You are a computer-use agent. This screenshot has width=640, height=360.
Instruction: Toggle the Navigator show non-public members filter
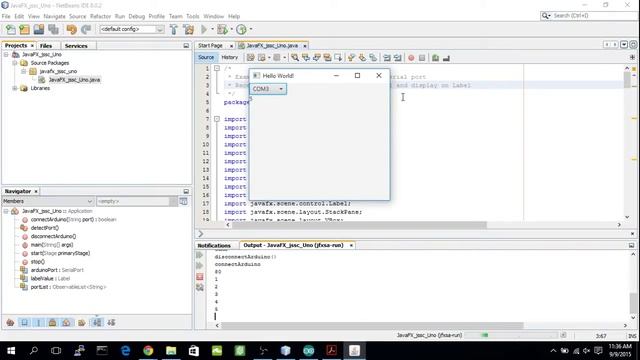coord(53,323)
